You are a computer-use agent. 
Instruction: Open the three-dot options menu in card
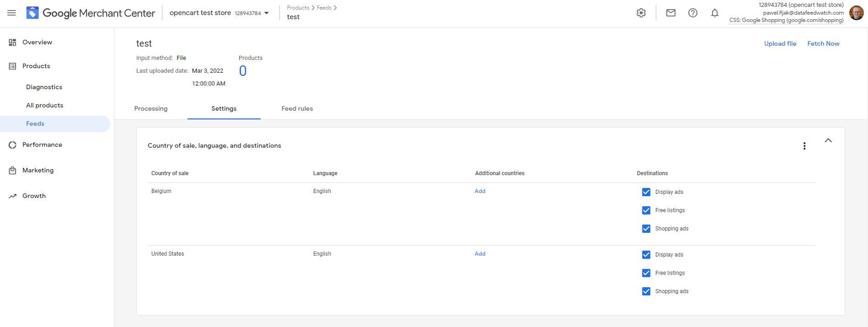pos(804,146)
